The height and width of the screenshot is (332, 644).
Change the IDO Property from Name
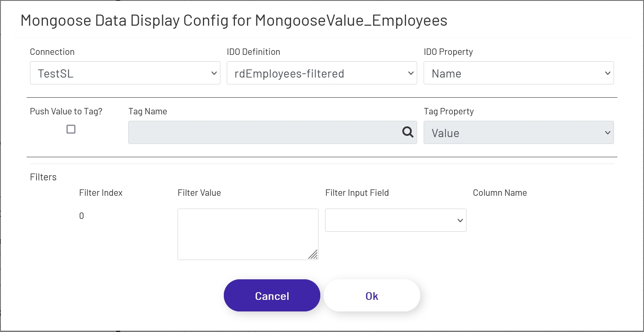coord(518,73)
